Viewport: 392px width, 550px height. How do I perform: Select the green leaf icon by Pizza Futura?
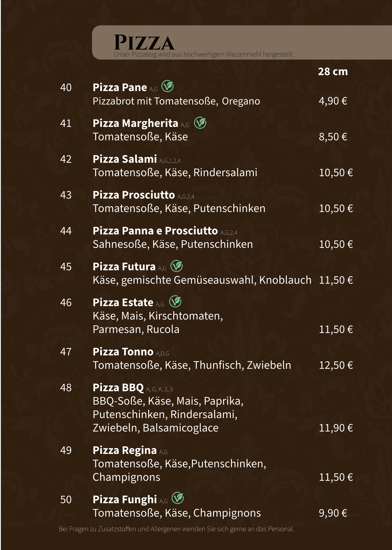tap(176, 266)
